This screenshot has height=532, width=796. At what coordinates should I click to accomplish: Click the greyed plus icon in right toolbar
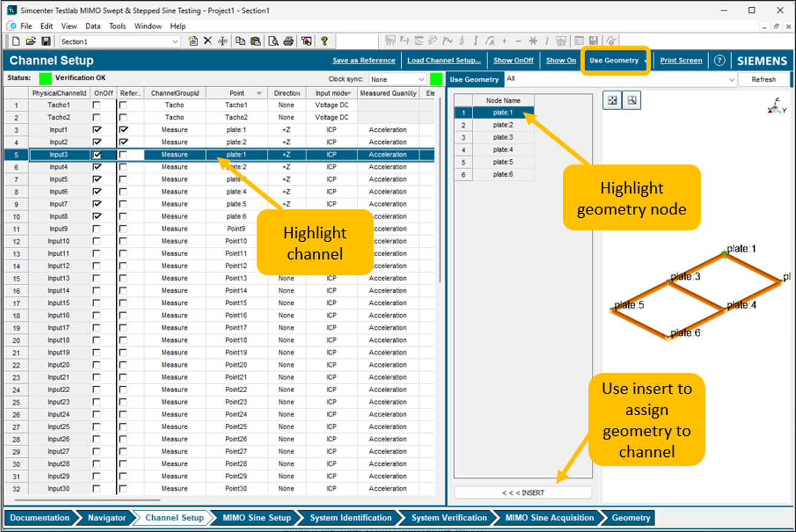(x=504, y=41)
